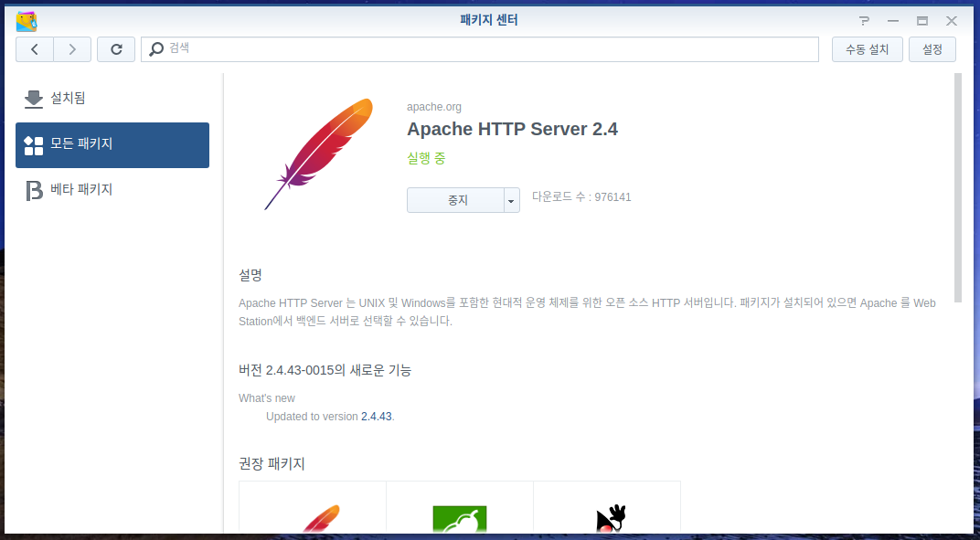Click the beta B icon

(34, 191)
